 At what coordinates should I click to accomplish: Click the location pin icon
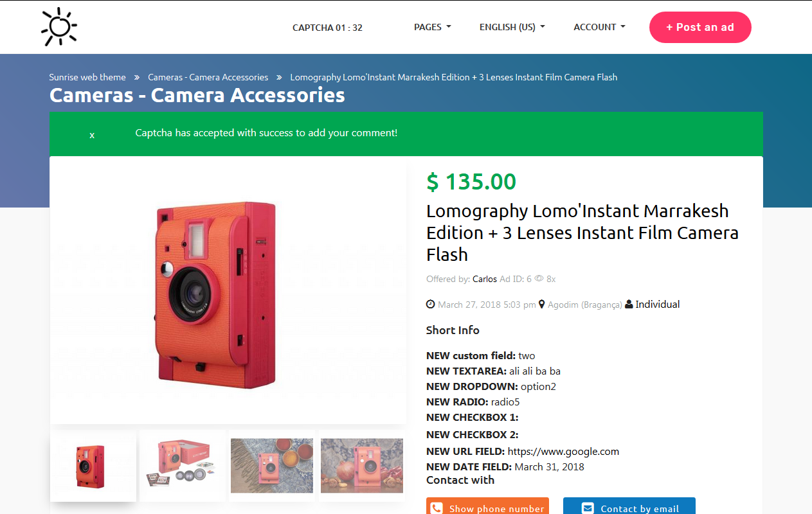pos(542,305)
